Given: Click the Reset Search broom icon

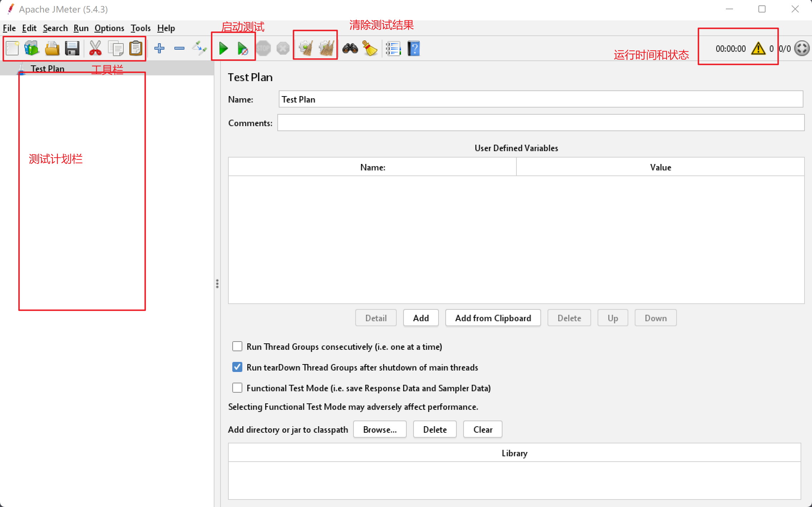Looking at the screenshot, I should [x=370, y=48].
